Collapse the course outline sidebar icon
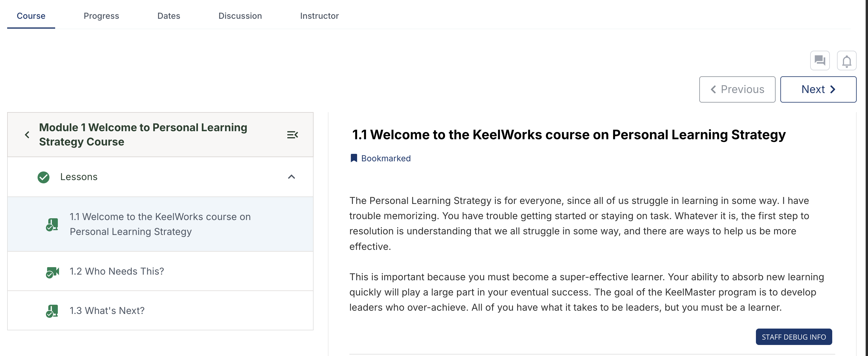This screenshot has width=868, height=356. coord(292,135)
